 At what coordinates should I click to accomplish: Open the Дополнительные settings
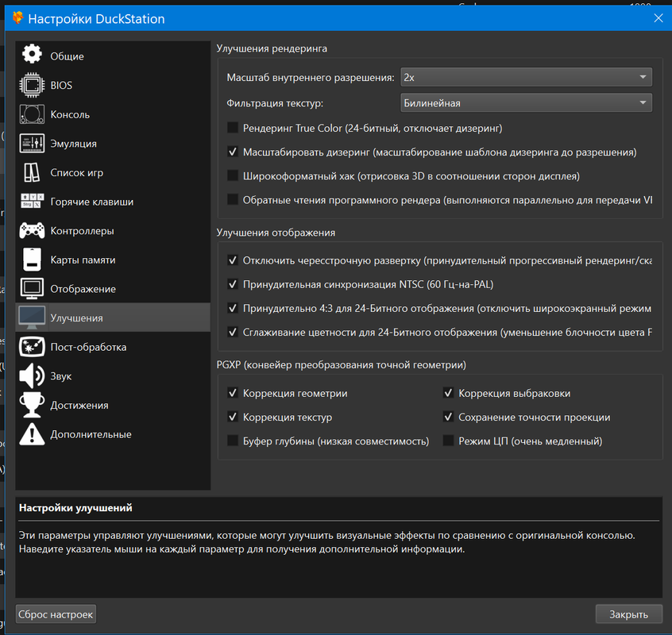[x=113, y=435]
